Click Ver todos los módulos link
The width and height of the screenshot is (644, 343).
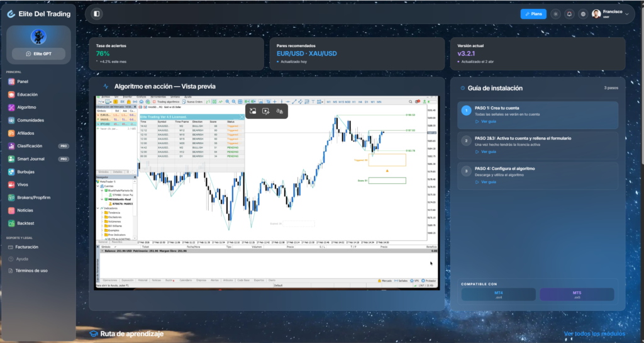coord(594,334)
